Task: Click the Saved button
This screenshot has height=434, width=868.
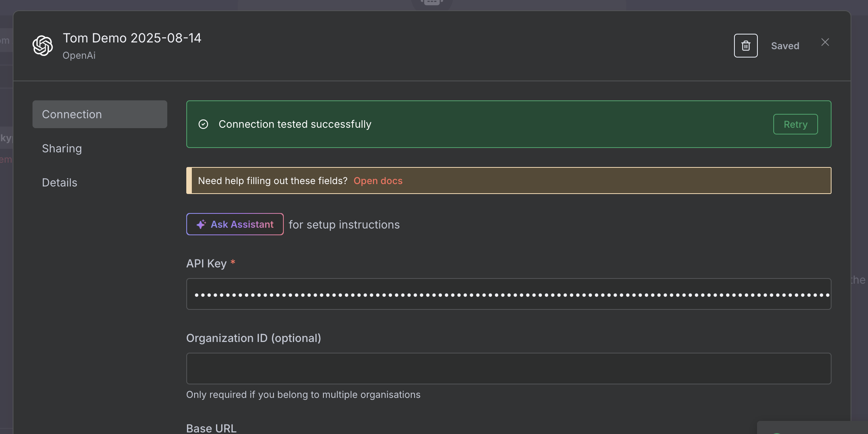Action: [785, 46]
